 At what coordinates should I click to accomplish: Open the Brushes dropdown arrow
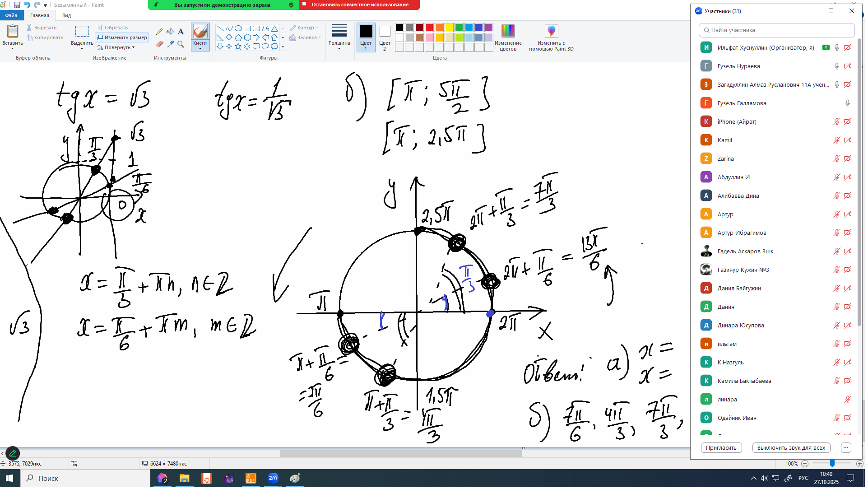click(200, 48)
